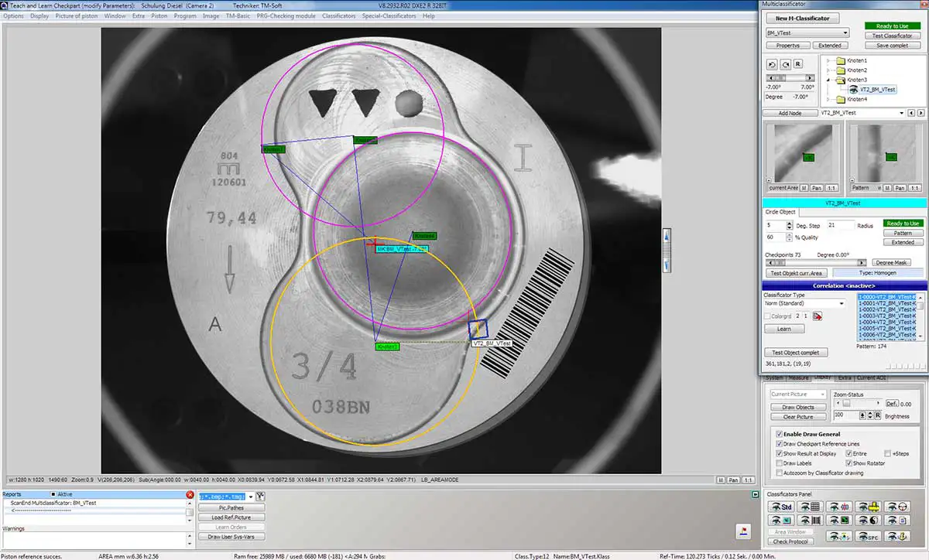Click the red flag icon below image
This screenshot has width=929, height=560.
click(x=742, y=530)
